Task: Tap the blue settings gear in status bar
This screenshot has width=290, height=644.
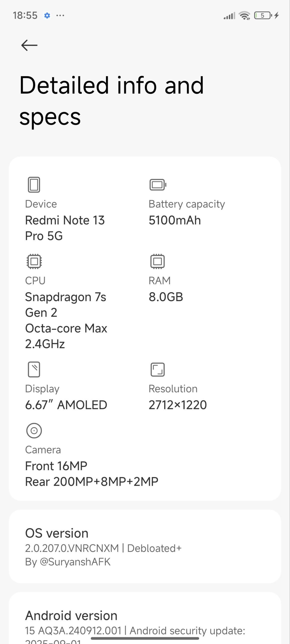Action: tap(47, 16)
